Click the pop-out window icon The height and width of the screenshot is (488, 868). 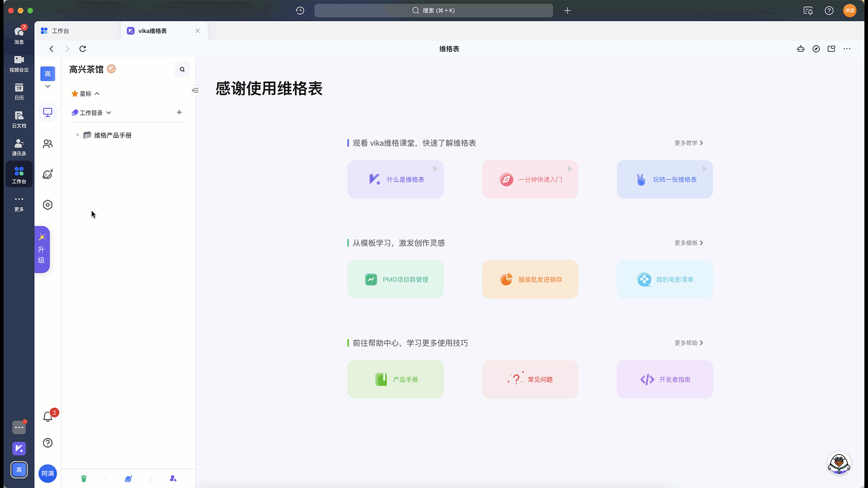point(831,49)
